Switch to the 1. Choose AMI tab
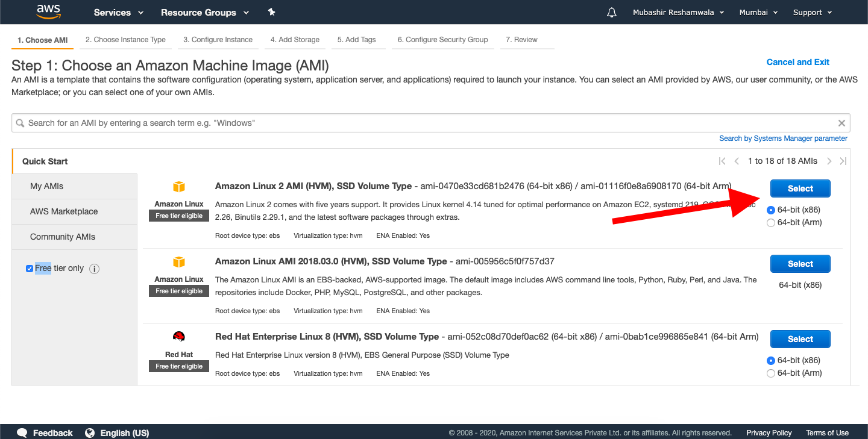This screenshot has width=868, height=439. point(42,40)
